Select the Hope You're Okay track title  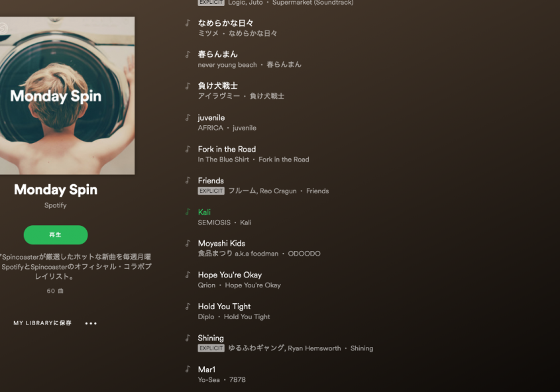point(230,275)
